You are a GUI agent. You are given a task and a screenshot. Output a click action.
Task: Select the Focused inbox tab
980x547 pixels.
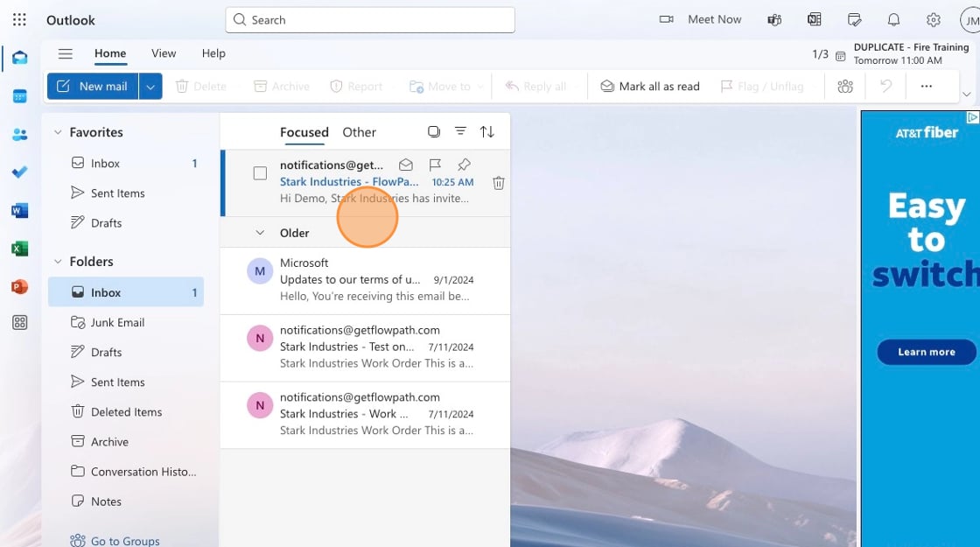tap(304, 132)
